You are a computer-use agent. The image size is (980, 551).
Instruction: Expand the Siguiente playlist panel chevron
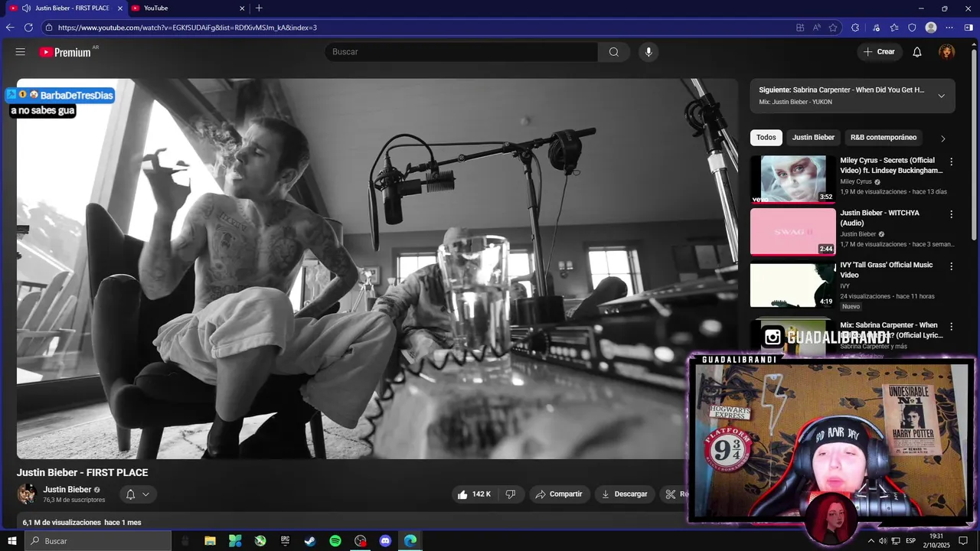tap(941, 96)
